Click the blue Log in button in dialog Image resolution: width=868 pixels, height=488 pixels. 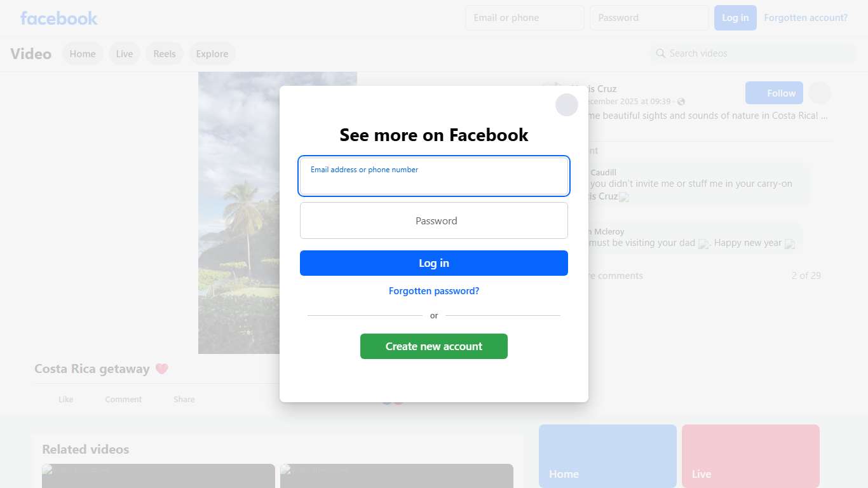coord(434,263)
